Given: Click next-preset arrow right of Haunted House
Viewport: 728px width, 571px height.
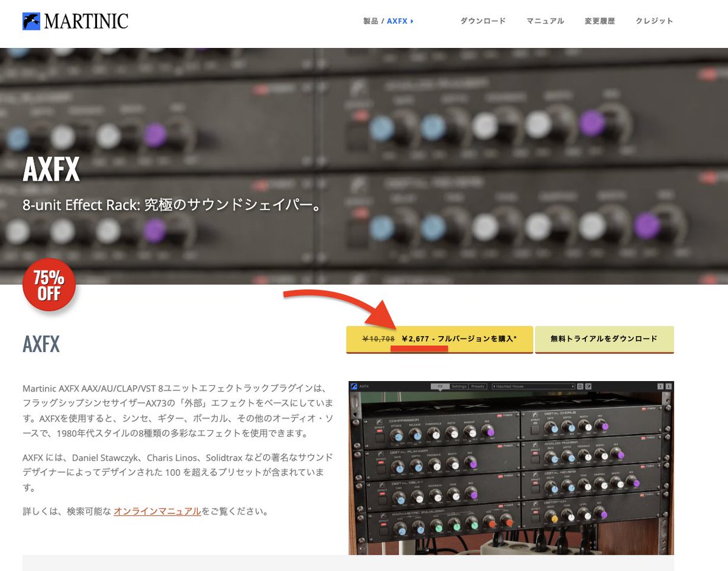Looking at the screenshot, I should coord(573,386).
